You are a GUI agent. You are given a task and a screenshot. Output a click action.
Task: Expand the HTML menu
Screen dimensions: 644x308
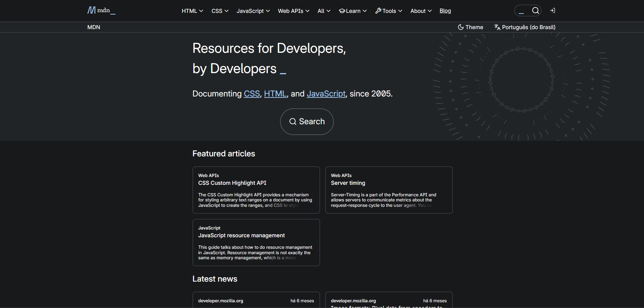pos(192,11)
